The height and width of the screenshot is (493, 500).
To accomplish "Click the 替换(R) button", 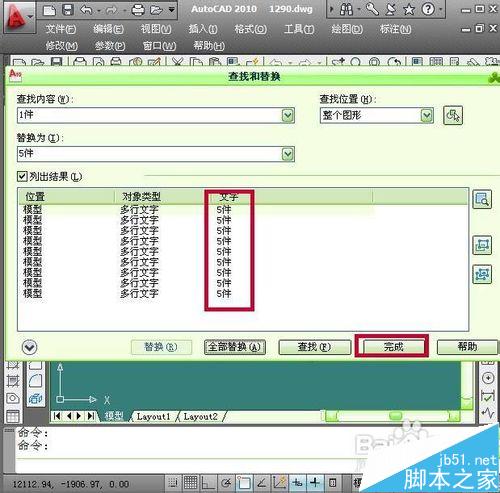I will pyautogui.click(x=161, y=347).
